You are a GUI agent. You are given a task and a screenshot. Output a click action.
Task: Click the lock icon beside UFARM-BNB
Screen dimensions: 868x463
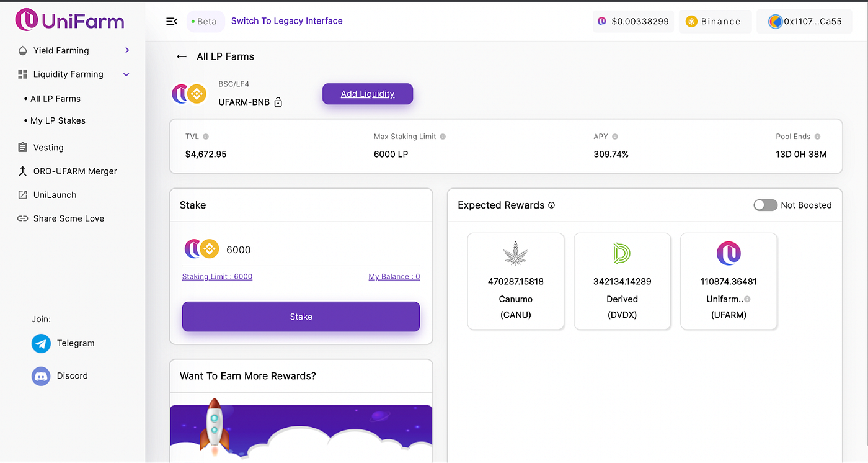click(278, 102)
